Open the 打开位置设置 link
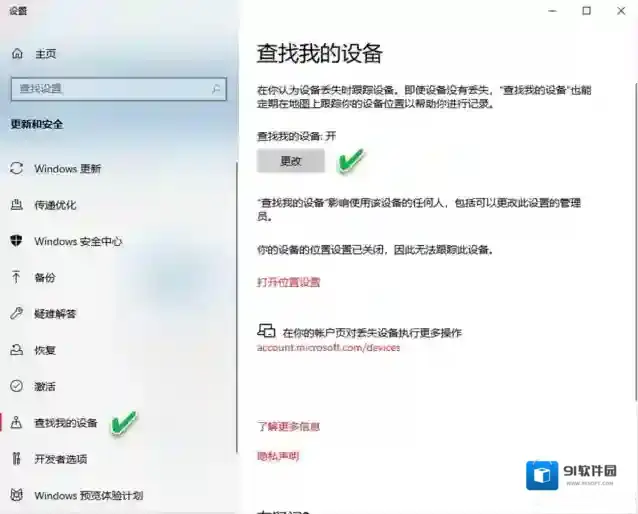The height and width of the screenshot is (514, 638). (288, 282)
